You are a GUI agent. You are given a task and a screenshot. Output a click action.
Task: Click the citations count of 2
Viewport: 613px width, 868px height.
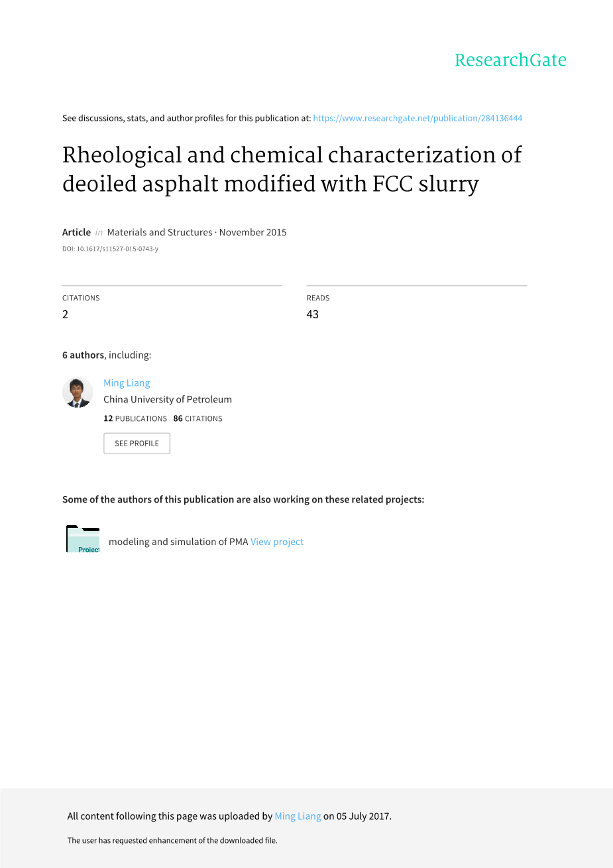click(x=66, y=314)
